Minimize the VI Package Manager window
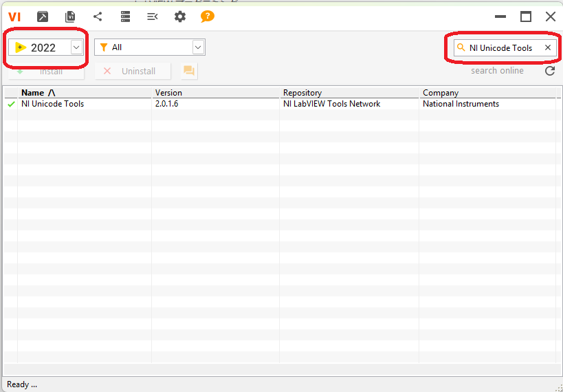The width and height of the screenshot is (563, 392). [x=500, y=17]
